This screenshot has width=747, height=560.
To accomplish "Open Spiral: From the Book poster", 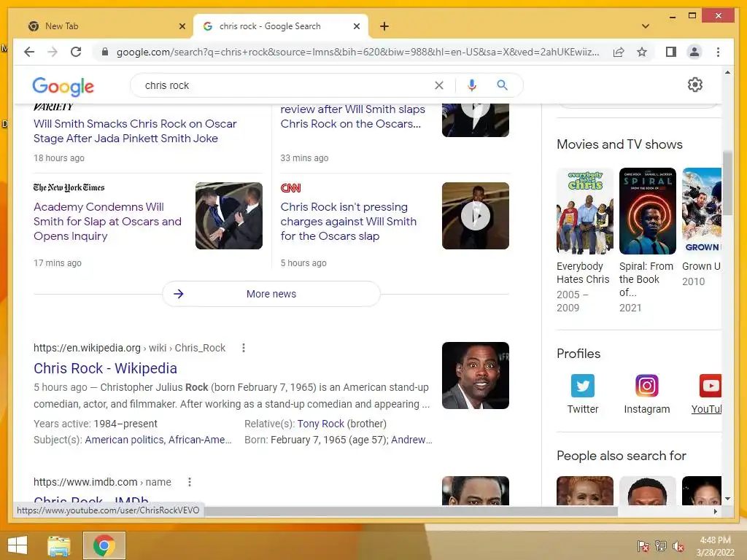I will point(648,211).
